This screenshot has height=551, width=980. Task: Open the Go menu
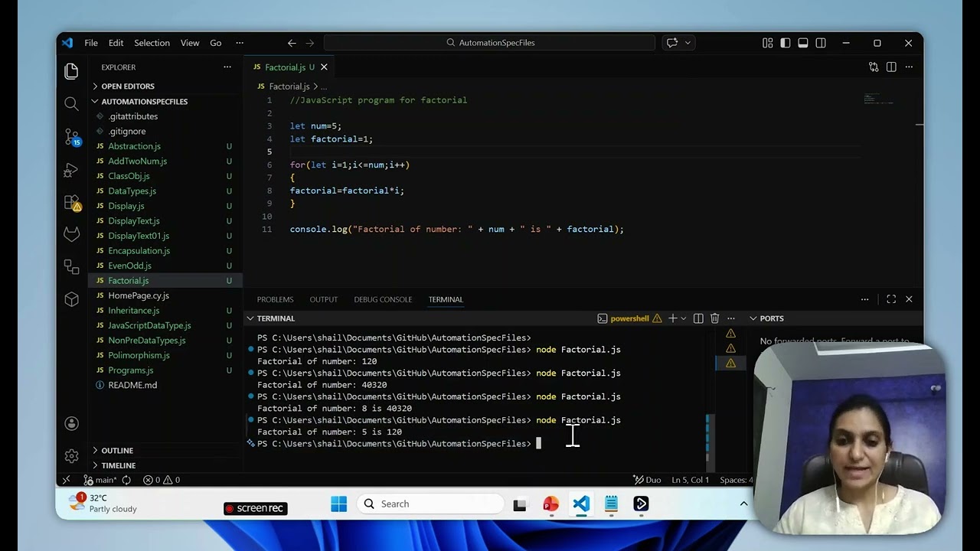216,43
